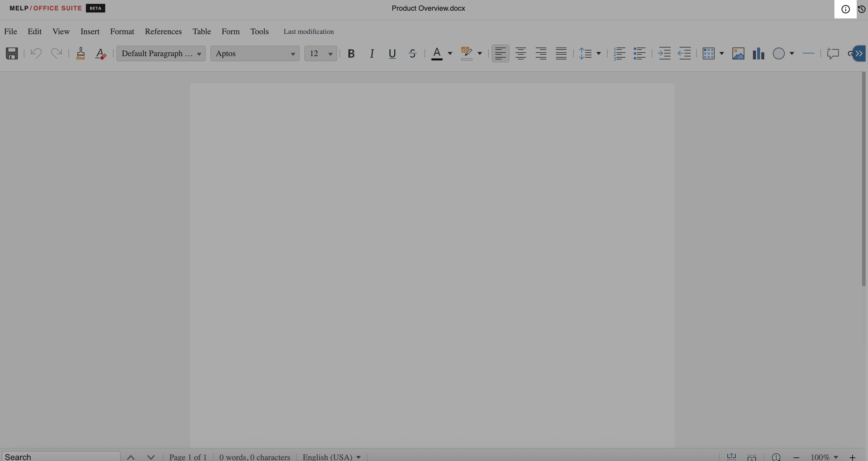Click the Insert Comment icon
Screen dimensions: 868x461
point(833,53)
